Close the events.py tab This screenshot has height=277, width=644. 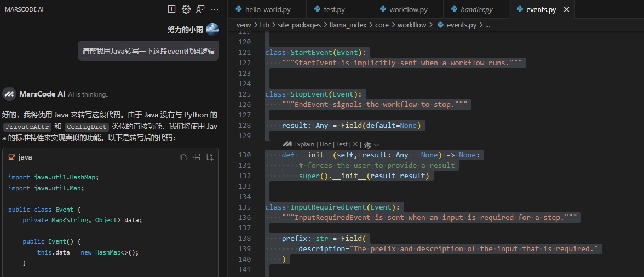click(567, 9)
